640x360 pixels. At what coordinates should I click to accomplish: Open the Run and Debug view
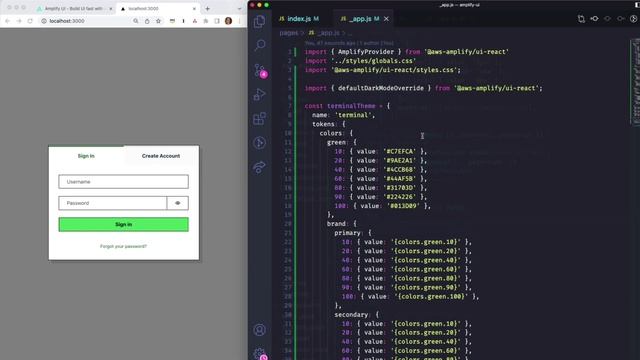point(260,95)
